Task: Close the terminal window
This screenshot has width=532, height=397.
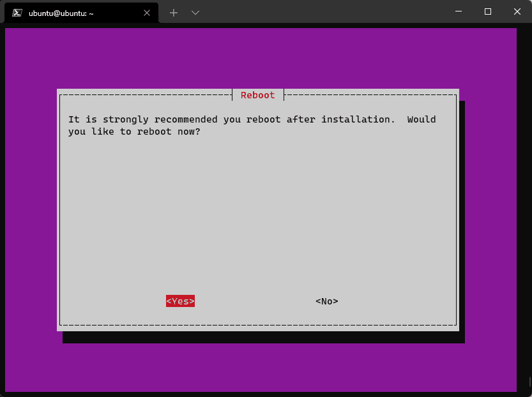Action: (x=517, y=11)
